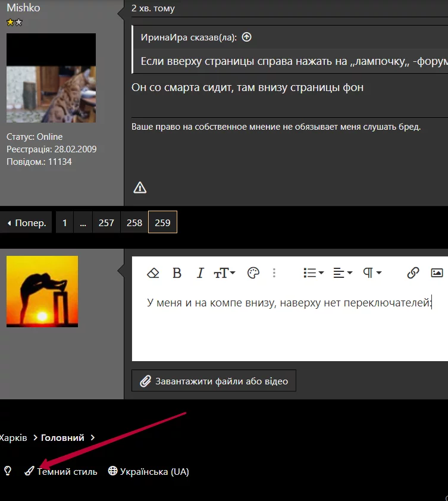Open more formatting options (three dots)
Image resolution: width=448 pixels, height=501 pixels.
[274, 273]
